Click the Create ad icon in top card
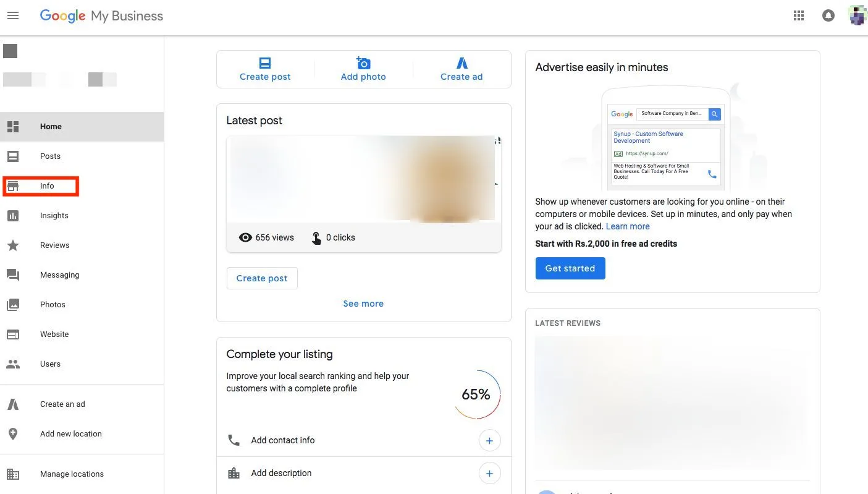 tap(461, 62)
